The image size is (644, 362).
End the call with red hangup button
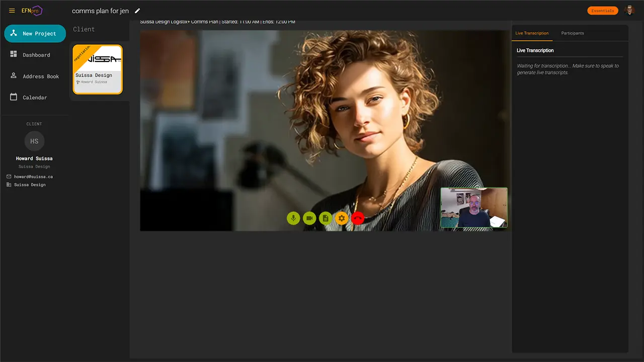coord(358,218)
